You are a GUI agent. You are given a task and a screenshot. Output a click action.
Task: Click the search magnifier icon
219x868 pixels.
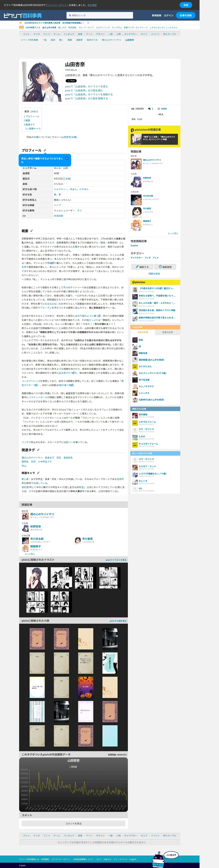70,15
